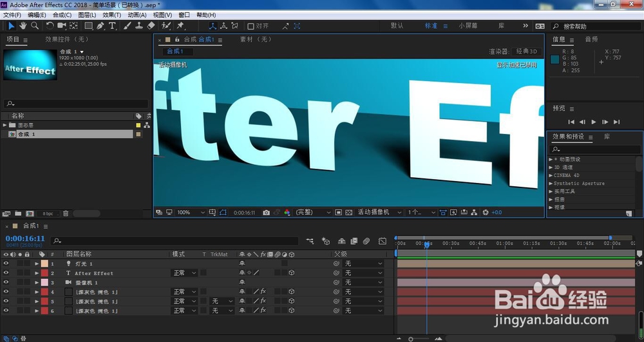Open the 动画(A) menu

(137, 15)
